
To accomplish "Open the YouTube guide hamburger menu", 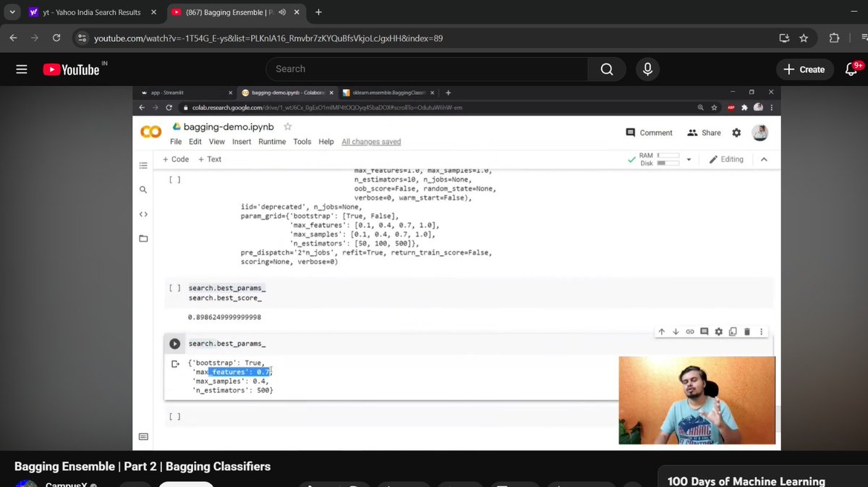I will [x=22, y=69].
